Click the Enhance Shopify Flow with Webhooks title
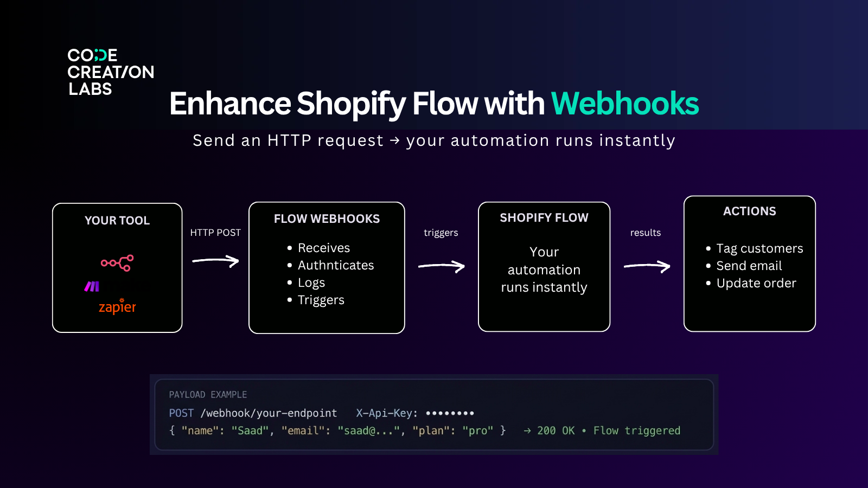868x488 pixels. 433,104
